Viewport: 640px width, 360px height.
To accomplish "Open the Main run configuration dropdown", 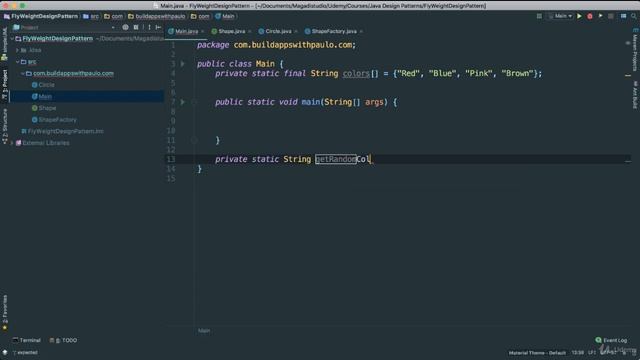I will coord(560,16).
